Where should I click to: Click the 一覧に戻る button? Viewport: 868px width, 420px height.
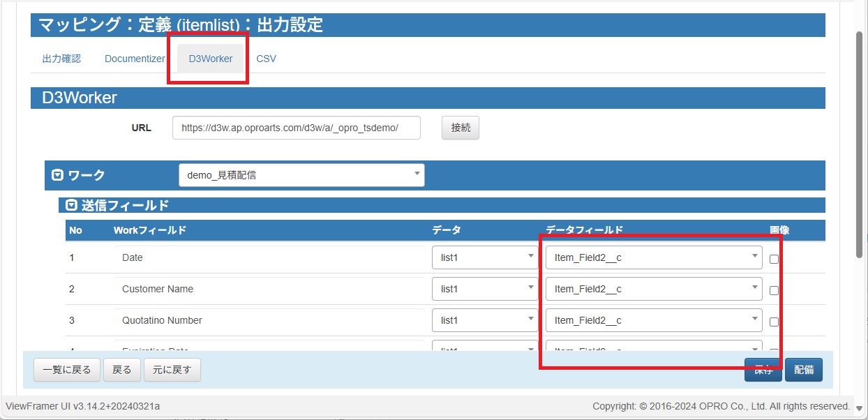(x=67, y=370)
